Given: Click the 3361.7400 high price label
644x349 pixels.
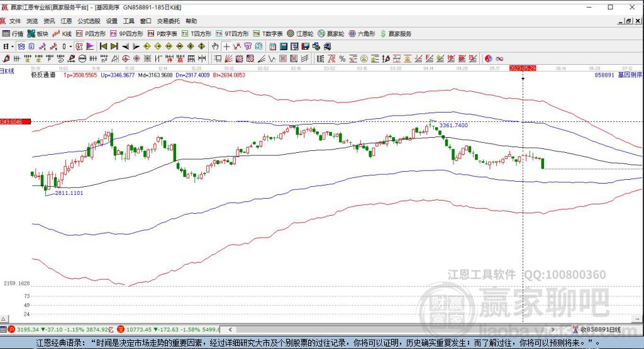Looking at the screenshot, I should (x=453, y=125).
